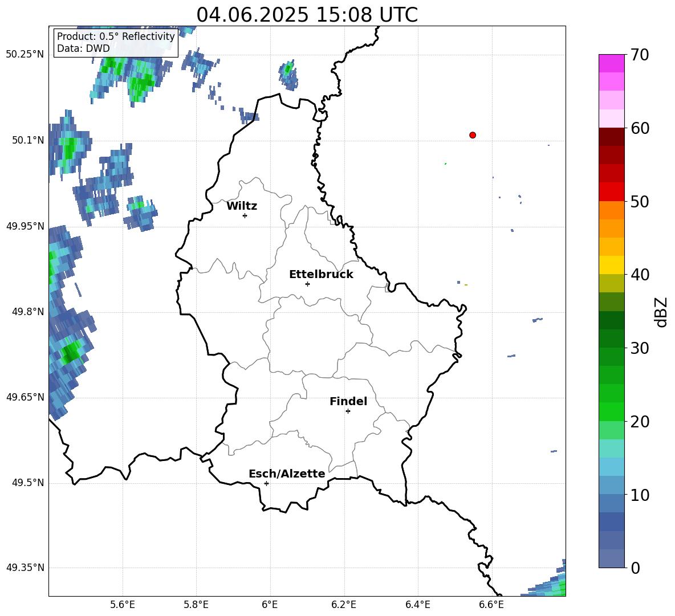Click the 70 tick on the colorbar
Viewport: 675px width, 616px height.
click(x=639, y=55)
